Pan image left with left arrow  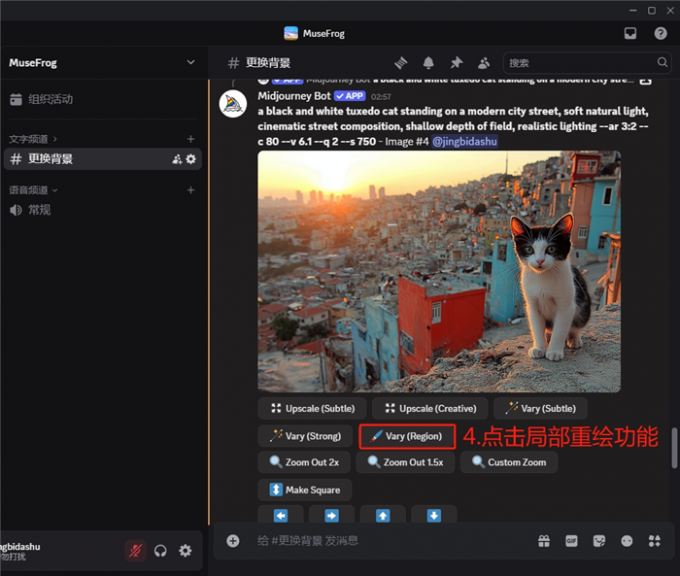[x=281, y=515]
